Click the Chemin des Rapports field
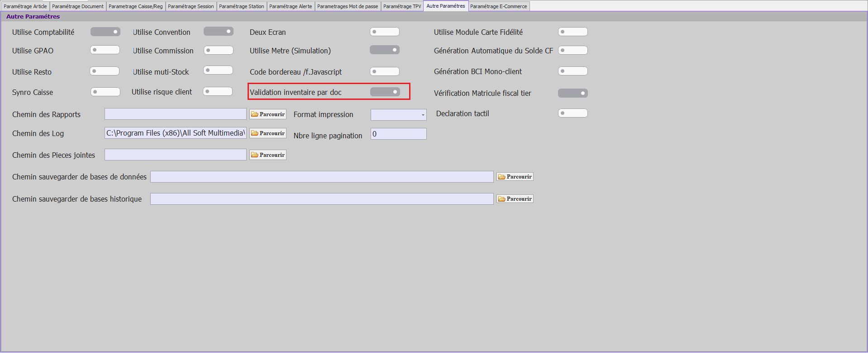Image resolution: width=868 pixels, height=353 pixels. 176,114
